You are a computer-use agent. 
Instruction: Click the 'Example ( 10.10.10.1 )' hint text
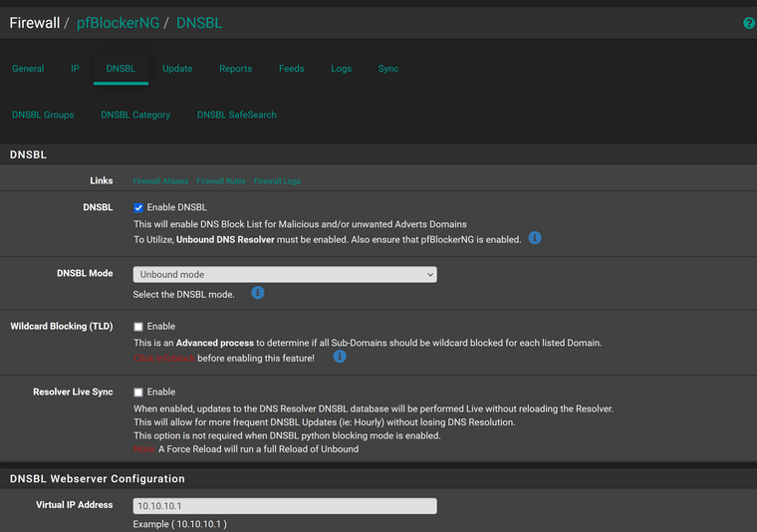(179, 524)
